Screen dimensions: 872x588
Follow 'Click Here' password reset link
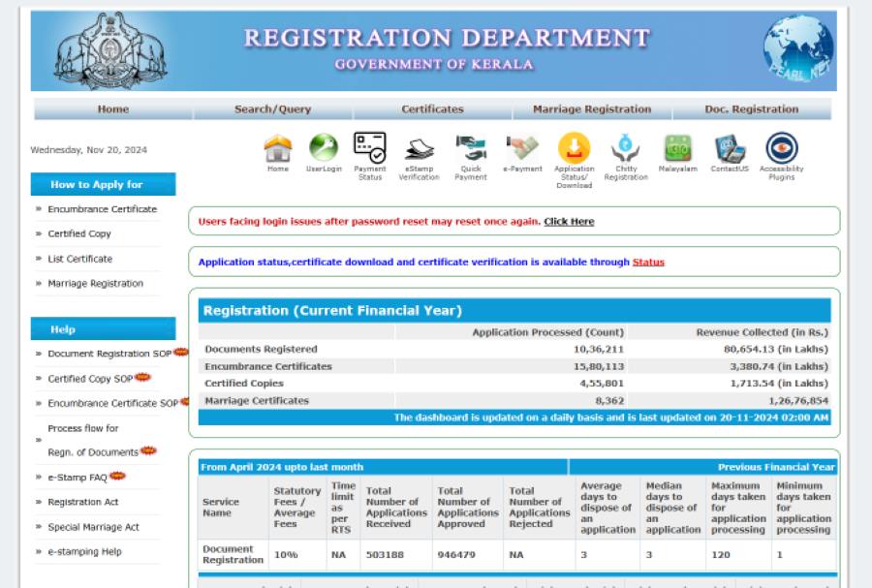(569, 221)
